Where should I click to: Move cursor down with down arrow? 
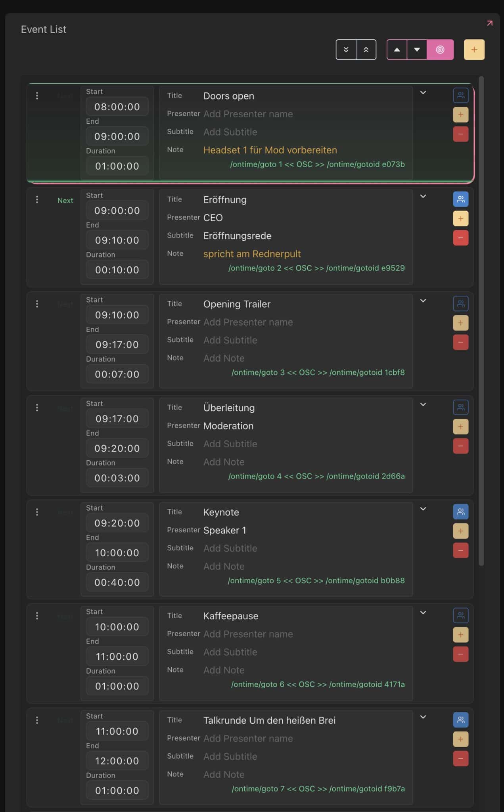pyautogui.click(x=417, y=50)
